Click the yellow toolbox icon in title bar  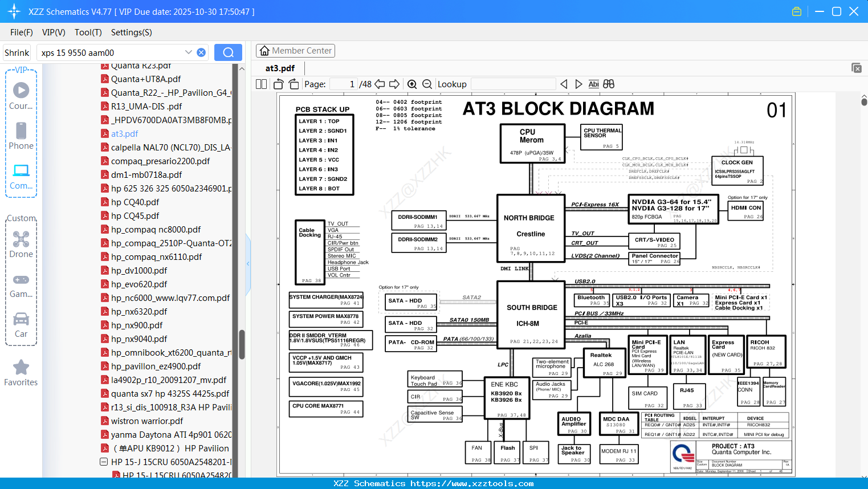point(797,11)
